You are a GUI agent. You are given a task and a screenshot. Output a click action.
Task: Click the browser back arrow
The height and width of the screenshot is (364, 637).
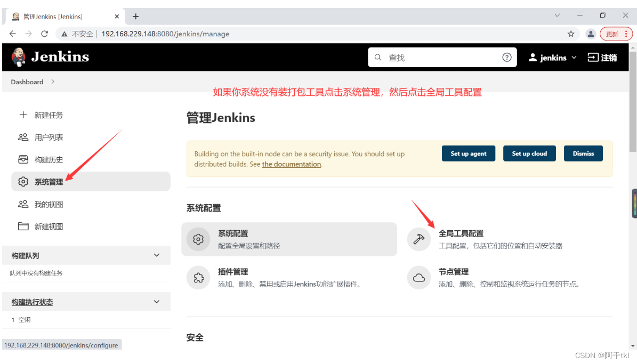click(13, 34)
